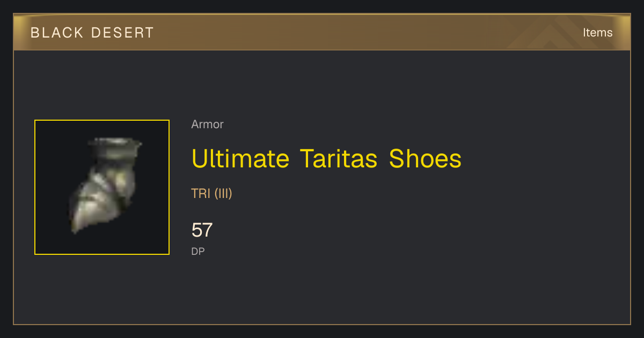This screenshot has height=338, width=644.
Task: Click the golden header banner bar
Action: click(x=322, y=32)
